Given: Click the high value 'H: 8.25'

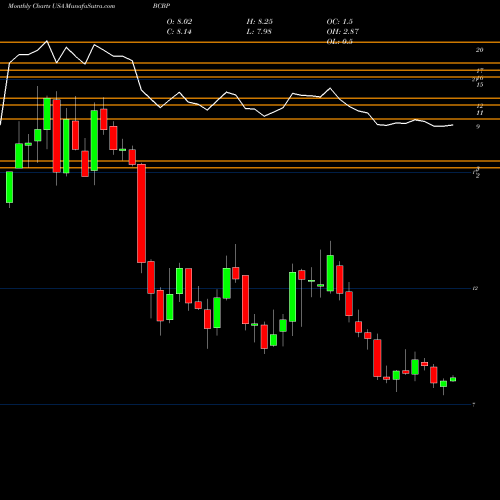Looking at the screenshot, I should click(260, 22).
